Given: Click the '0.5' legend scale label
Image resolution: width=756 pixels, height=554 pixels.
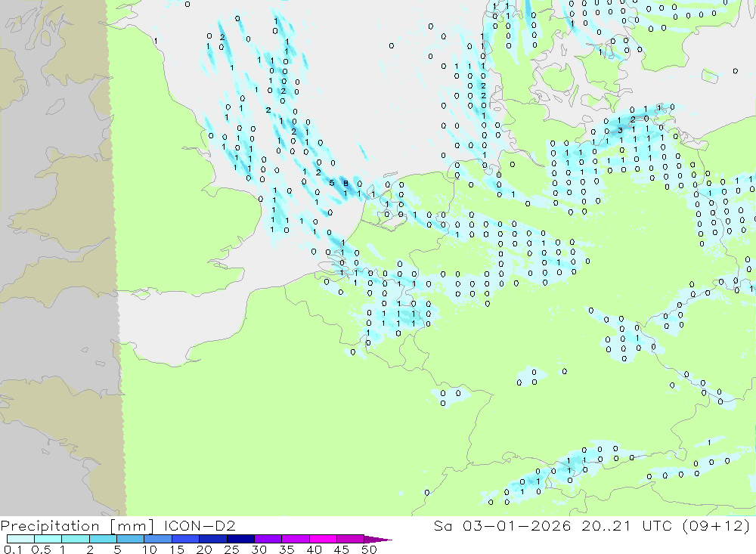Looking at the screenshot, I should click(41, 549).
